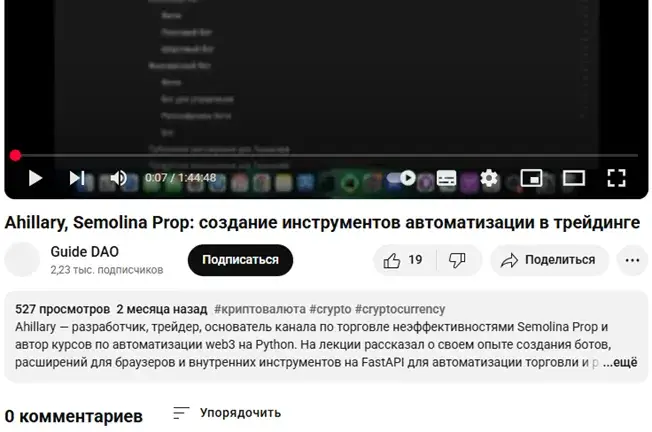Click the 527 просмотров view count
Screen dimensions: 652x432
(62, 309)
